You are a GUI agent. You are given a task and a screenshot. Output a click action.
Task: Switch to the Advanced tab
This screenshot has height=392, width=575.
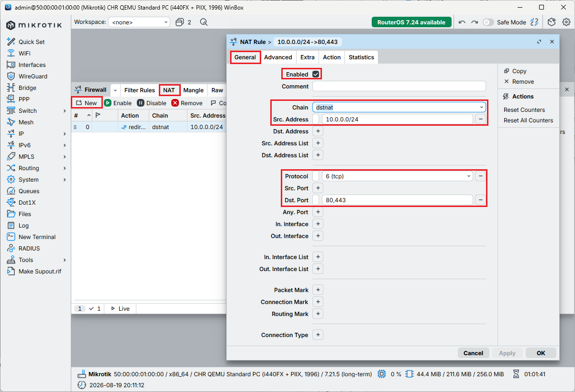point(278,57)
